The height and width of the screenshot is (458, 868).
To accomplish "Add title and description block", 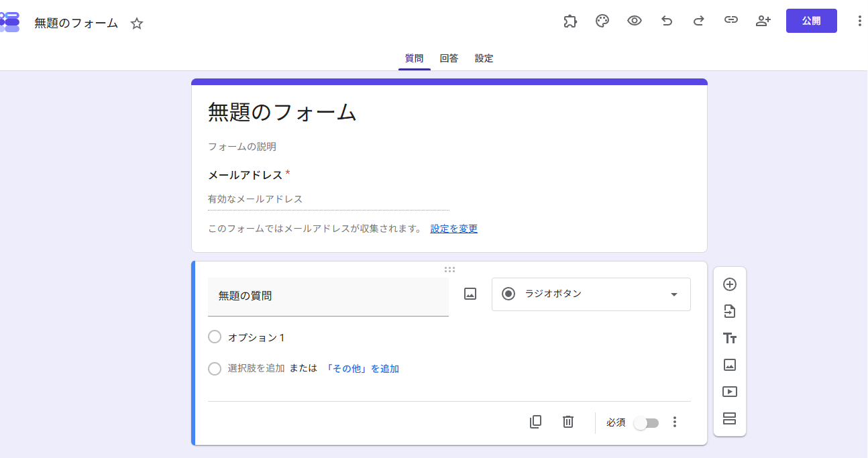I will click(x=730, y=338).
